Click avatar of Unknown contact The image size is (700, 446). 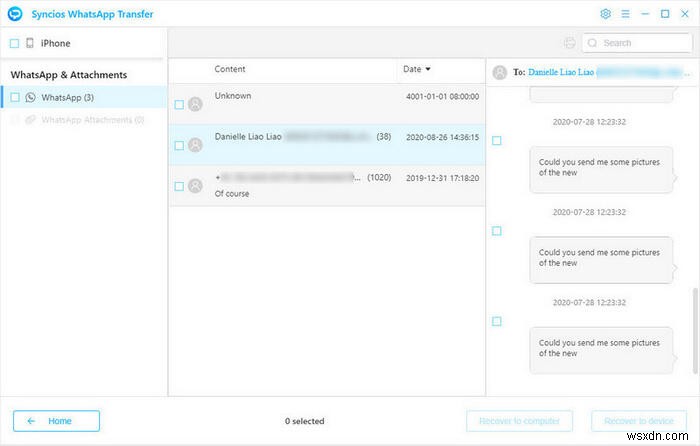195,104
